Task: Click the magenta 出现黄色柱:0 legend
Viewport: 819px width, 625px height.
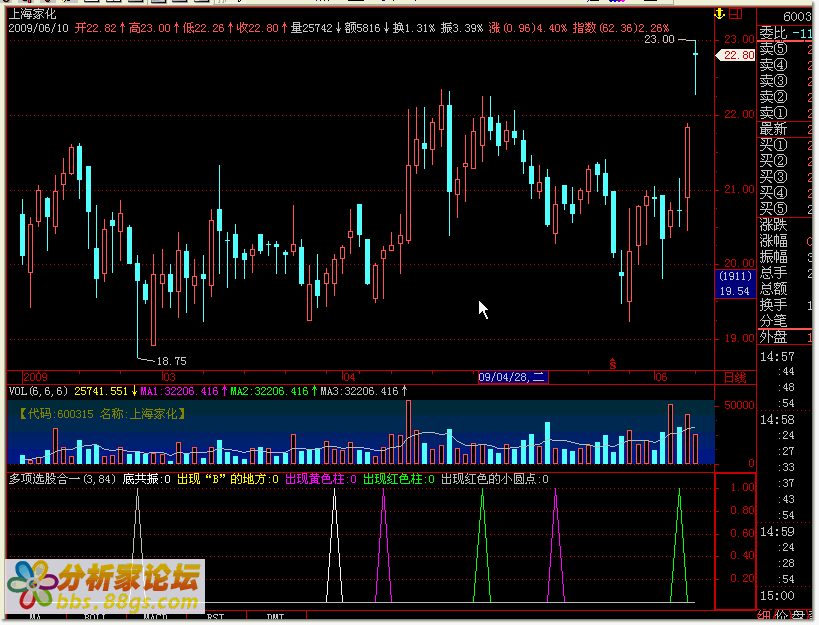Action: click(321, 479)
